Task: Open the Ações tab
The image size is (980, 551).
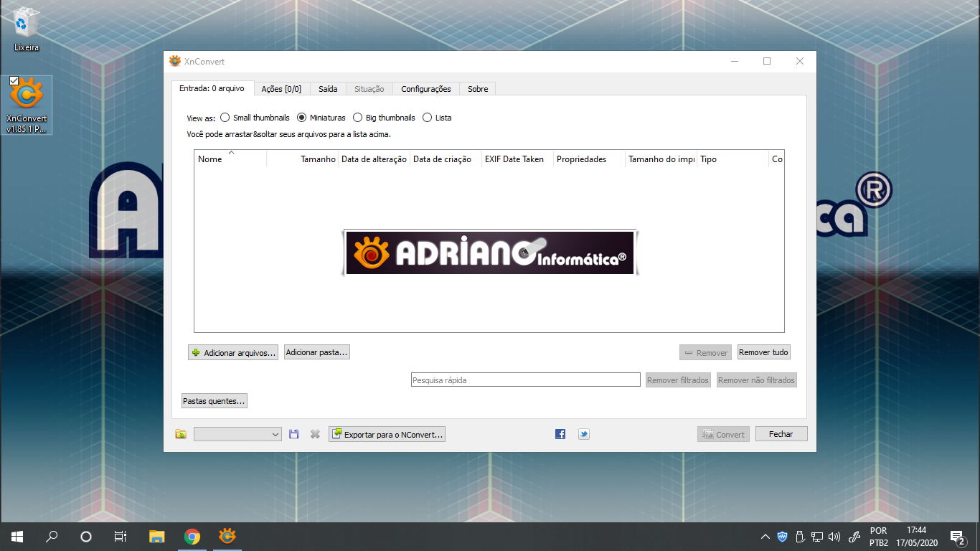Action: point(282,88)
